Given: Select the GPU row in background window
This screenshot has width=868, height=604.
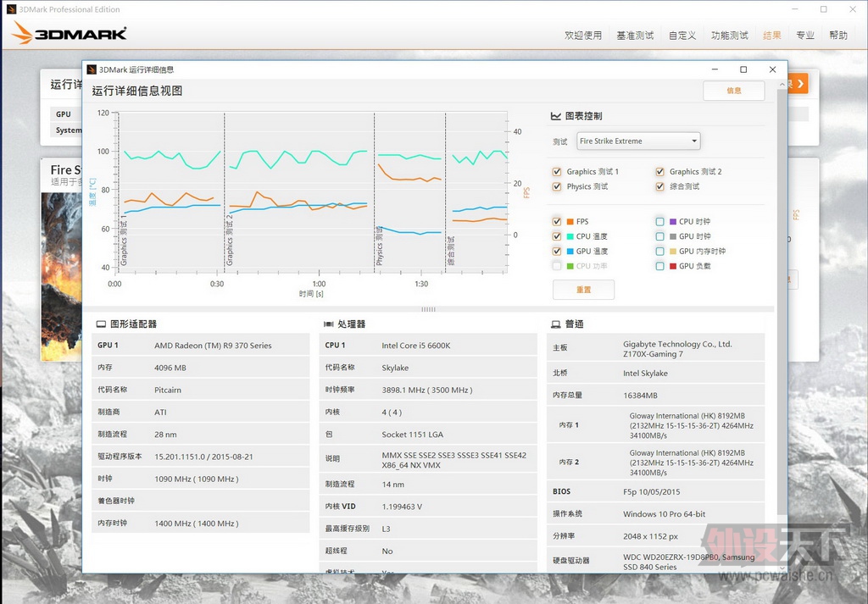Looking at the screenshot, I should [66, 114].
